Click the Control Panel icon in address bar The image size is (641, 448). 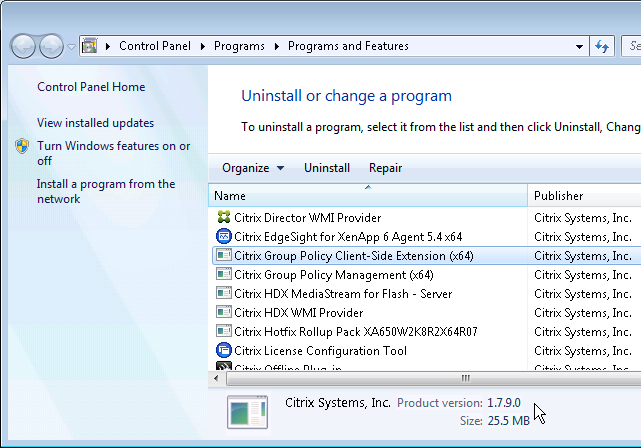tap(90, 46)
